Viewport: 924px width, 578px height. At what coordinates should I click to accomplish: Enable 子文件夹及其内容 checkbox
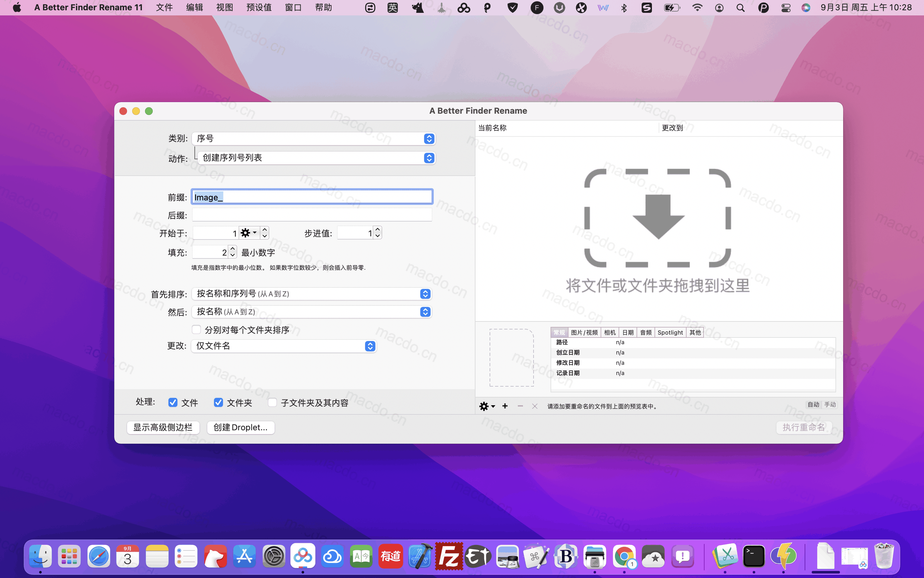272,402
